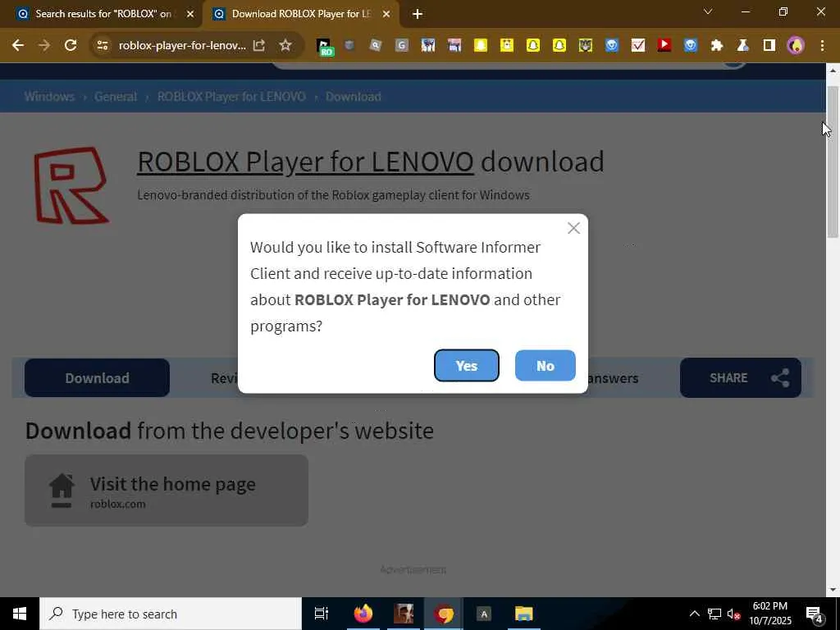Click the Download breadcrumb item
This screenshot has height=630, width=840.
pos(354,97)
